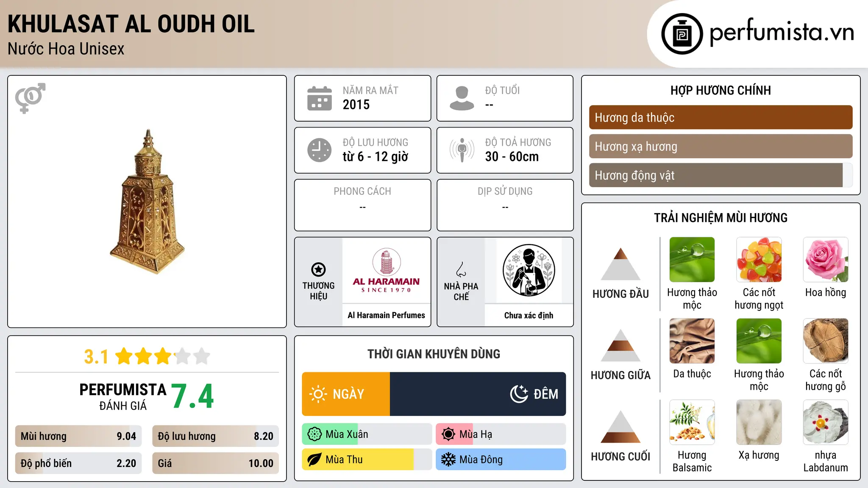Click the nose icon above Nhà pha chế

click(461, 269)
